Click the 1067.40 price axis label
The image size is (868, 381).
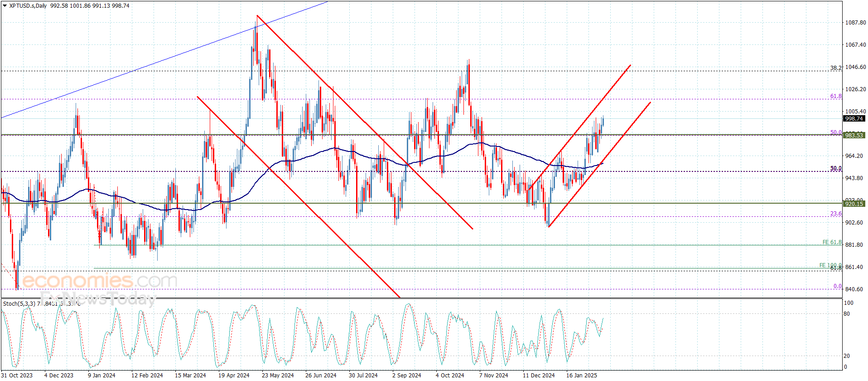tap(855, 45)
